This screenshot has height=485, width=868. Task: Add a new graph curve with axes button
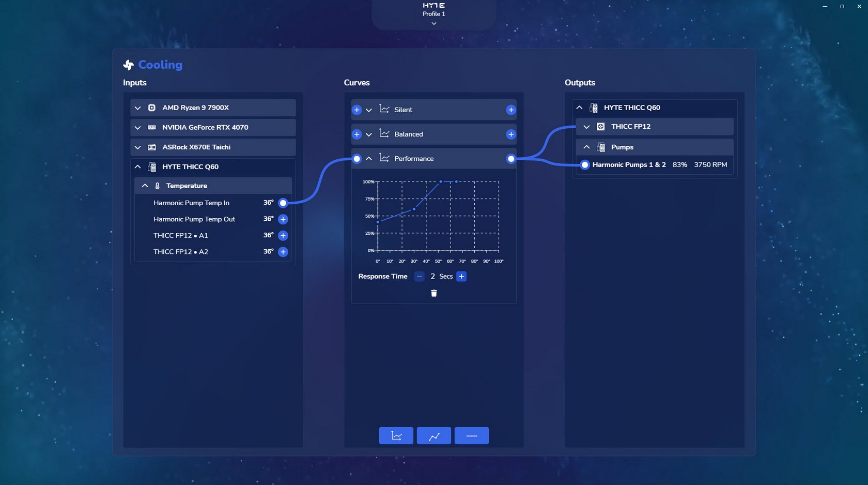396,436
